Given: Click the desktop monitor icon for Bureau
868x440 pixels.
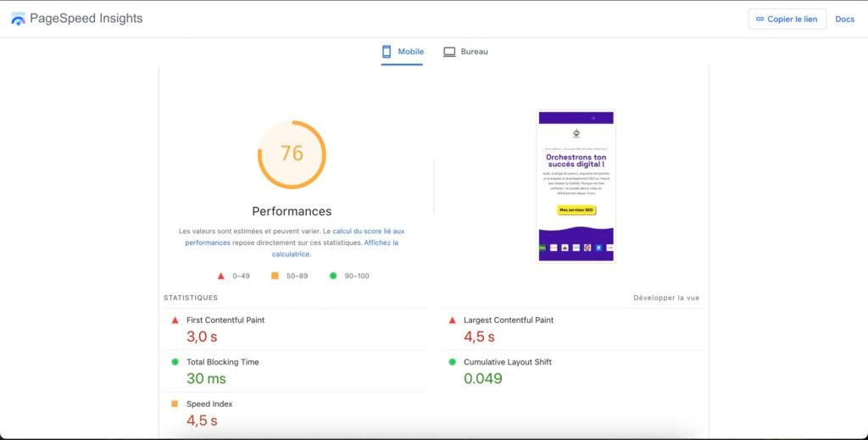Looking at the screenshot, I should pyautogui.click(x=449, y=52).
